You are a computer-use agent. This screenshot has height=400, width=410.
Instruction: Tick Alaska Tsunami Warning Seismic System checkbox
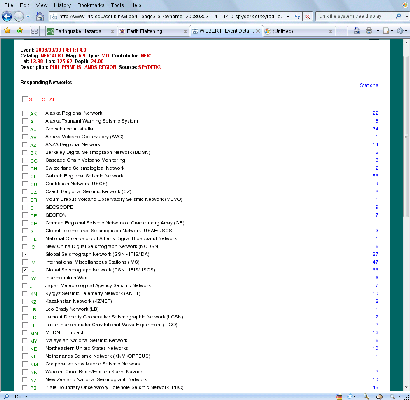click(24, 121)
